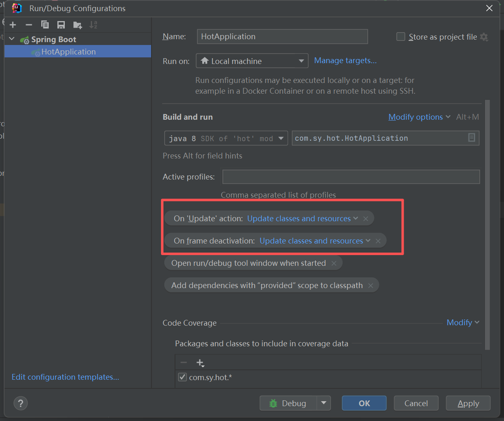The width and height of the screenshot is (504, 421).
Task: Sort configurations alphabetically icon
Action: tap(94, 25)
